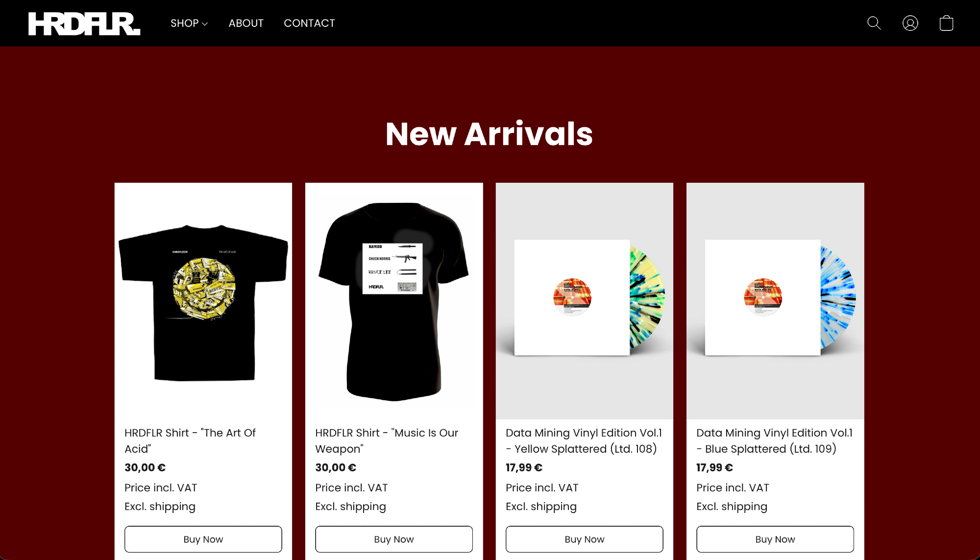Click the HRDFLR logo
Viewport: 980px width, 560px height.
coord(84,24)
